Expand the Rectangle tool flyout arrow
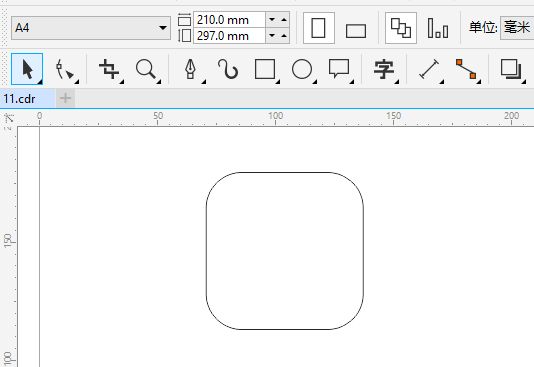The image size is (534, 367). click(x=278, y=82)
